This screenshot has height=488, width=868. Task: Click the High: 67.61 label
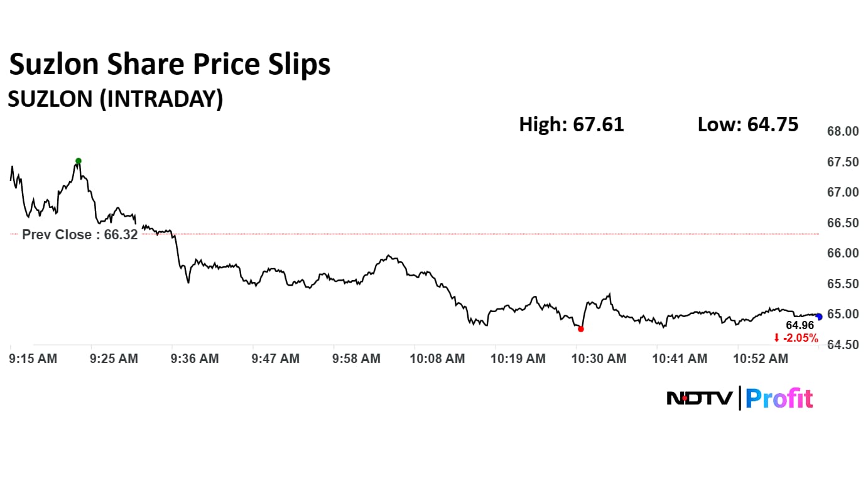(572, 124)
